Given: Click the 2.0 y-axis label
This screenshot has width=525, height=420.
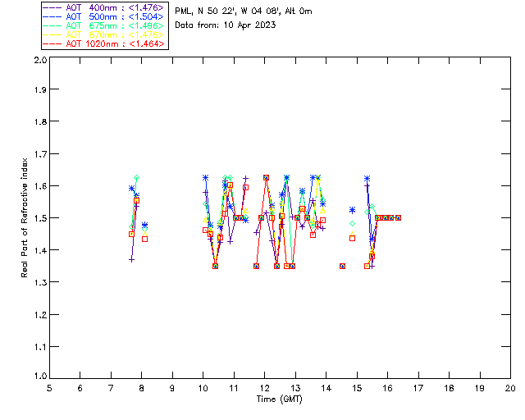Looking at the screenshot, I should (40, 60).
